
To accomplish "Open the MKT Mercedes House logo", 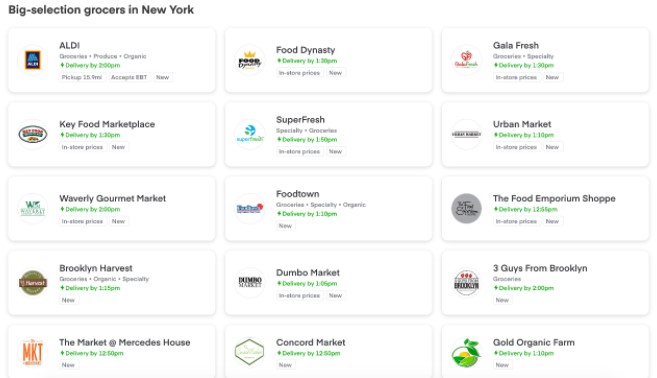I will [x=33, y=352].
